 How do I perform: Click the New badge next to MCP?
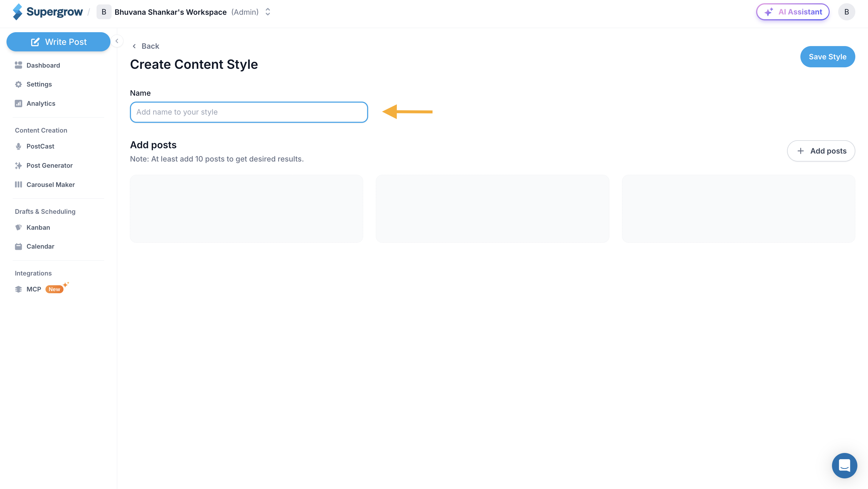pos(54,289)
